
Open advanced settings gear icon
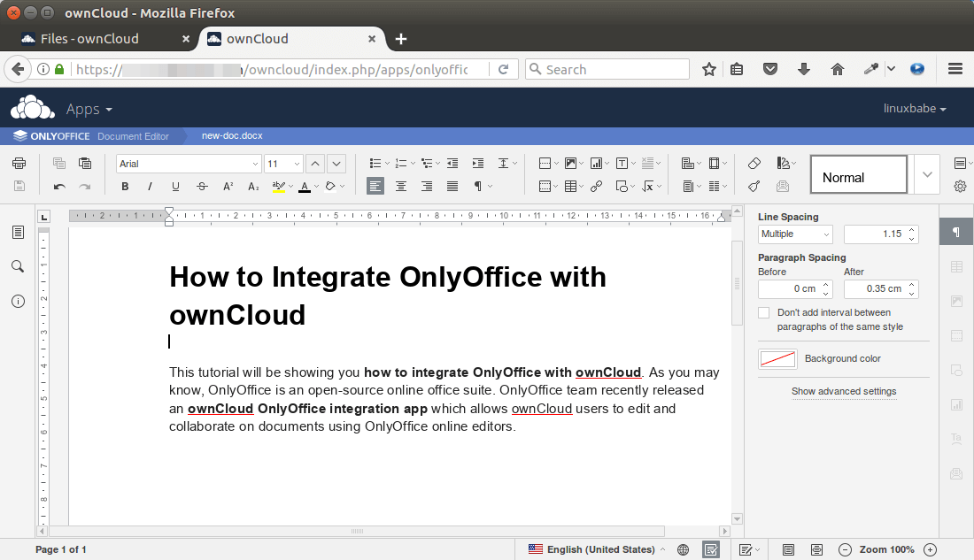pos(960,187)
